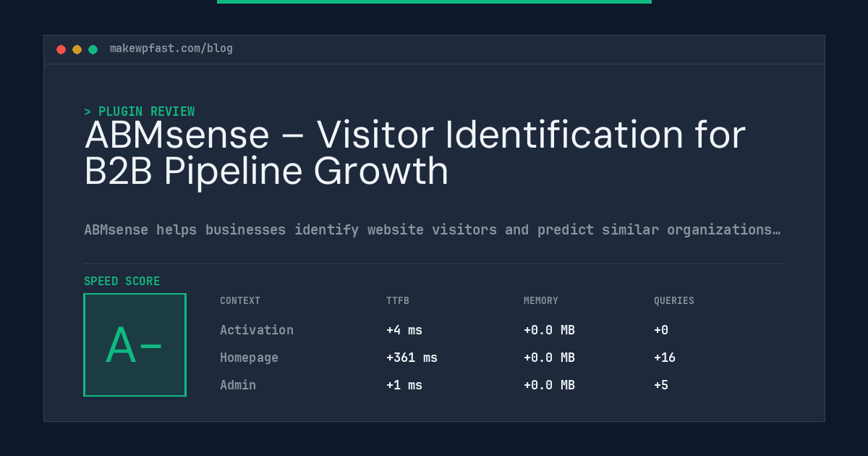Click the SPEED SCORE label
This screenshot has width=868, height=456.
point(122,282)
